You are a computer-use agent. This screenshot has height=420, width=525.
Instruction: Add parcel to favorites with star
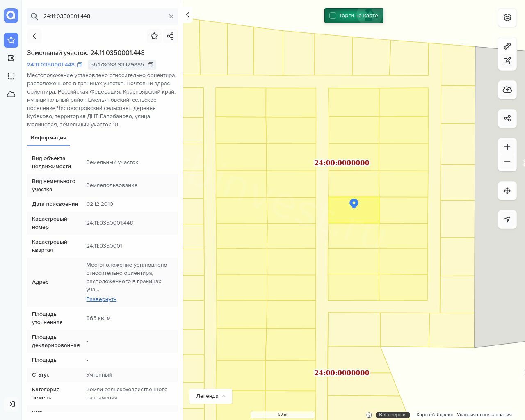(x=154, y=36)
